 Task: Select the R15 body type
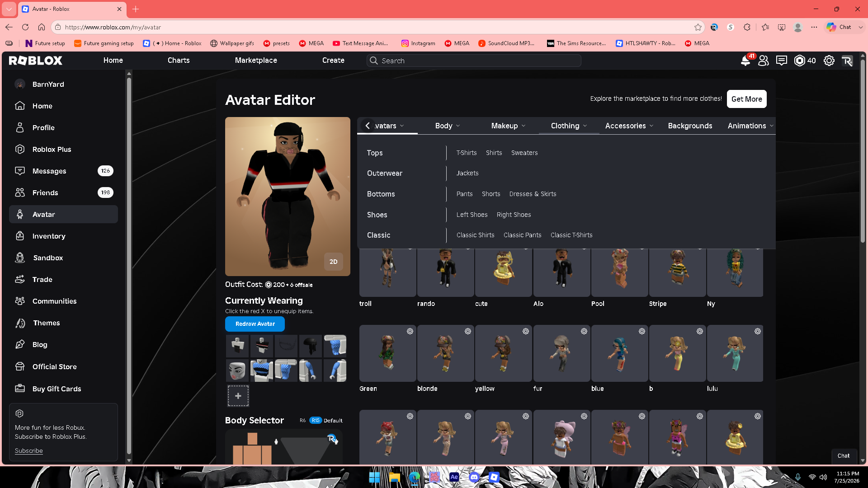[316, 420]
